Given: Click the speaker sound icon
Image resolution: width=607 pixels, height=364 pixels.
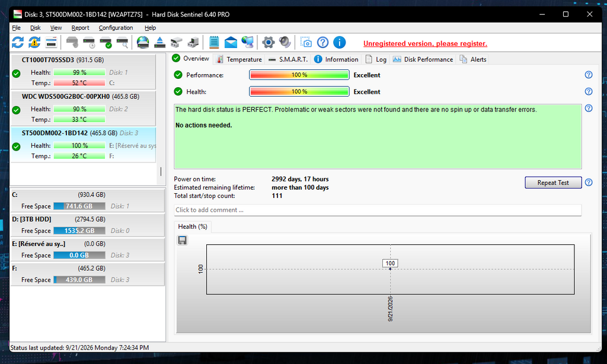Looking at the screenshot, I should [x=285, y=42].
